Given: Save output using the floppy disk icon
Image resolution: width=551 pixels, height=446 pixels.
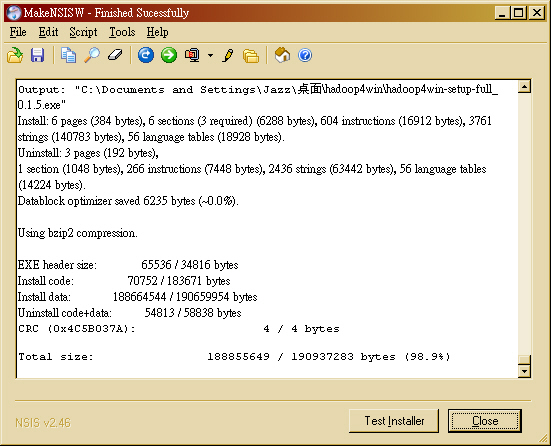Looking at the screenshot, I should (38, 55).
